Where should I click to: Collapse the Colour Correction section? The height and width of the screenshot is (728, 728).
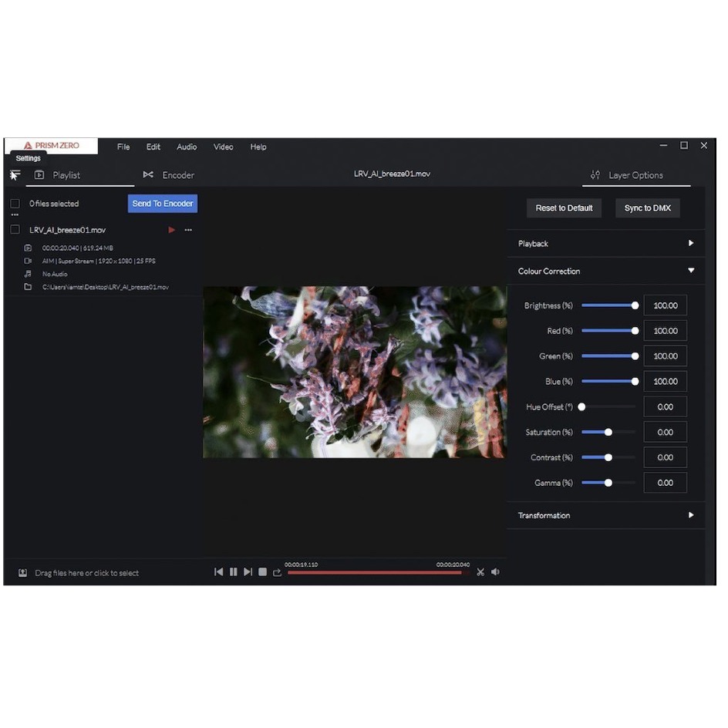(606, 271)
